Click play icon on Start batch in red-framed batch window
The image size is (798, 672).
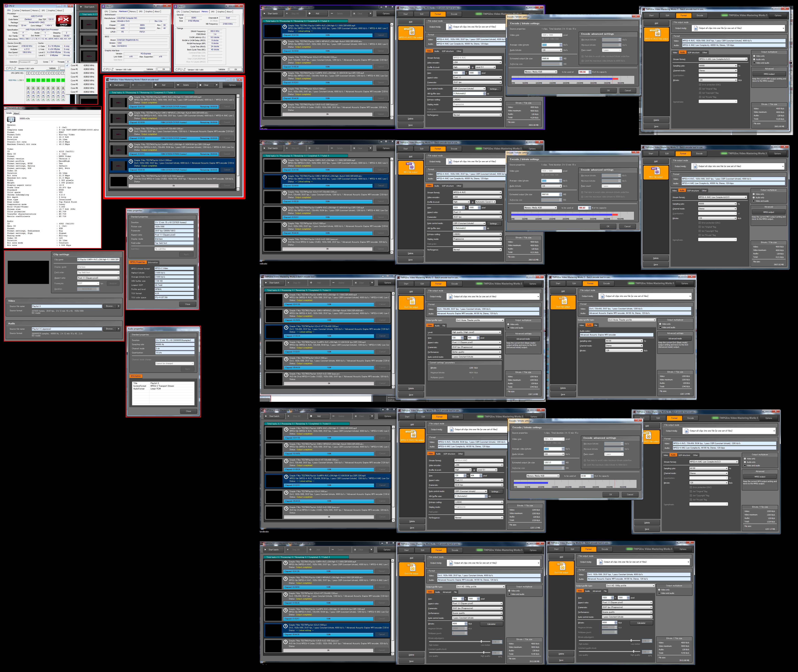click(111, 85)
